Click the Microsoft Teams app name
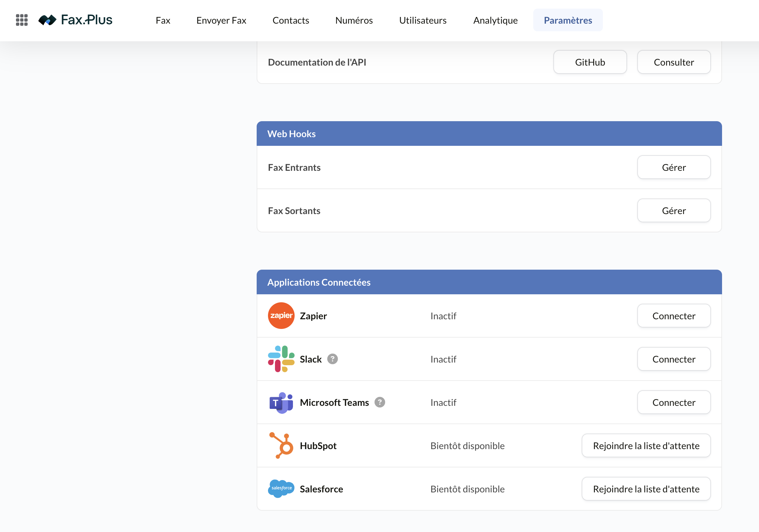The image size is (759, 532). point(334,402)
